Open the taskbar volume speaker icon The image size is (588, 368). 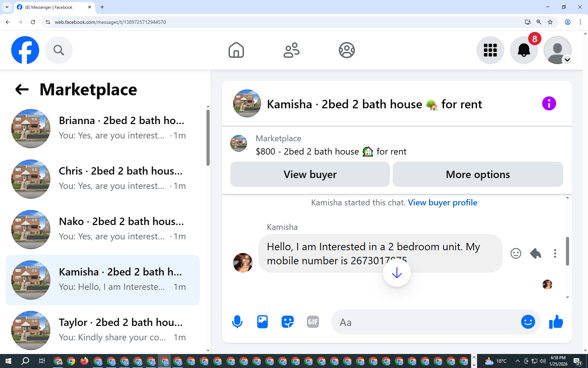tap(543, 361)
